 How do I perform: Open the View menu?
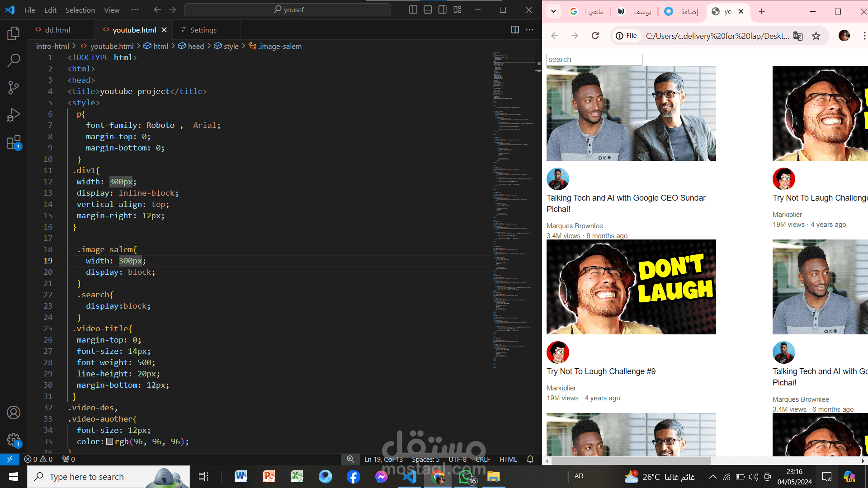(112, 10)
